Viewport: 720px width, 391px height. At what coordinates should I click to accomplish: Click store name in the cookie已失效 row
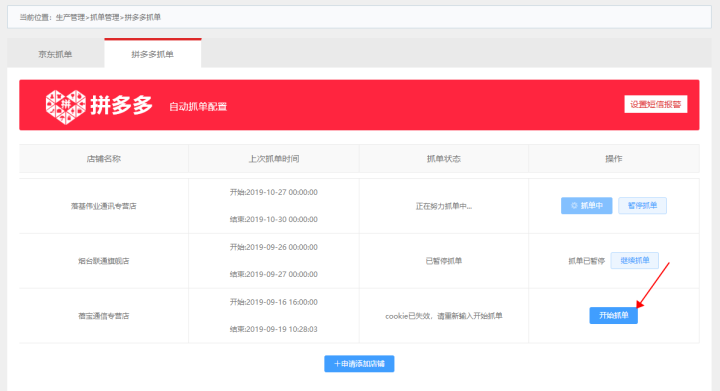tap(104, 316)
